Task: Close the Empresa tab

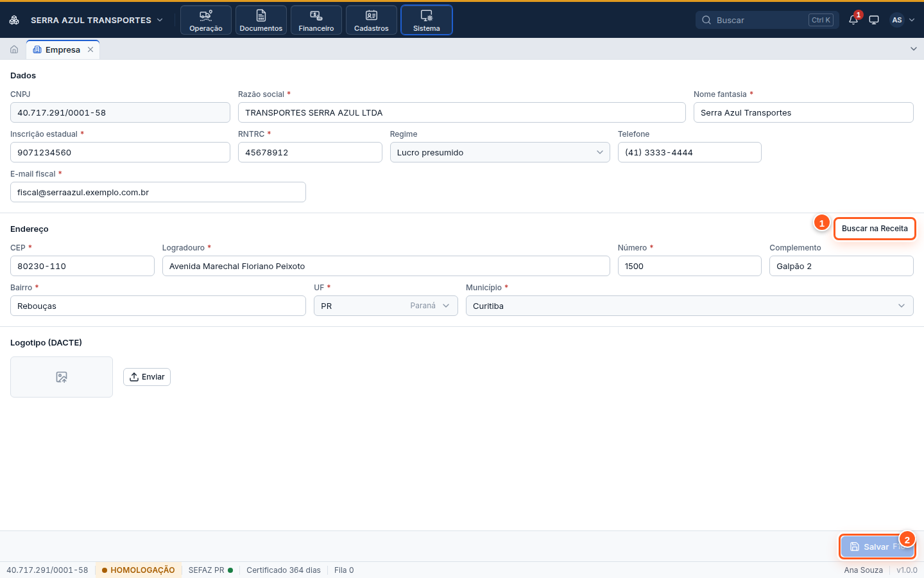Action: pyautogui.click(x=90, y=49)
